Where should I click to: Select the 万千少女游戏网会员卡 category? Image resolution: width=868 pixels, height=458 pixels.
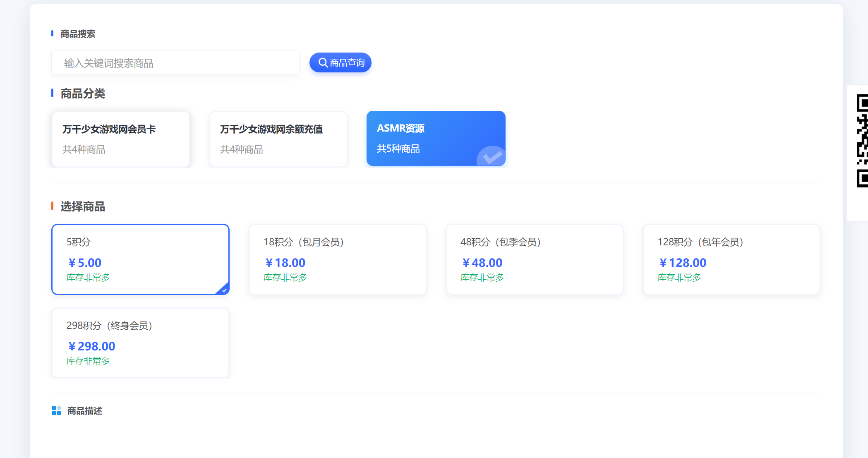tap(120, 139)
